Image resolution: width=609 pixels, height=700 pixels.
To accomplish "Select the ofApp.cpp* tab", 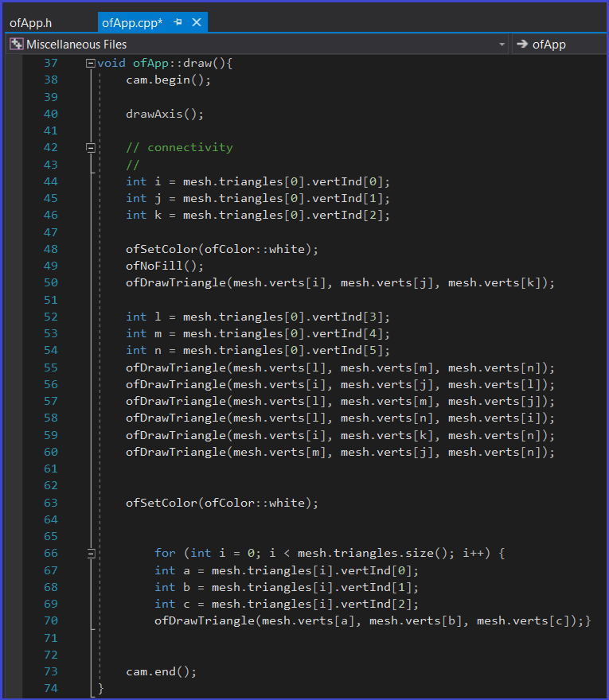I will pos(132,22).
